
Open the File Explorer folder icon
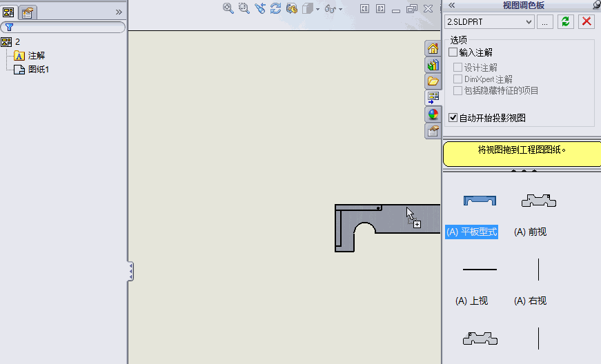[x=433, y=81]
